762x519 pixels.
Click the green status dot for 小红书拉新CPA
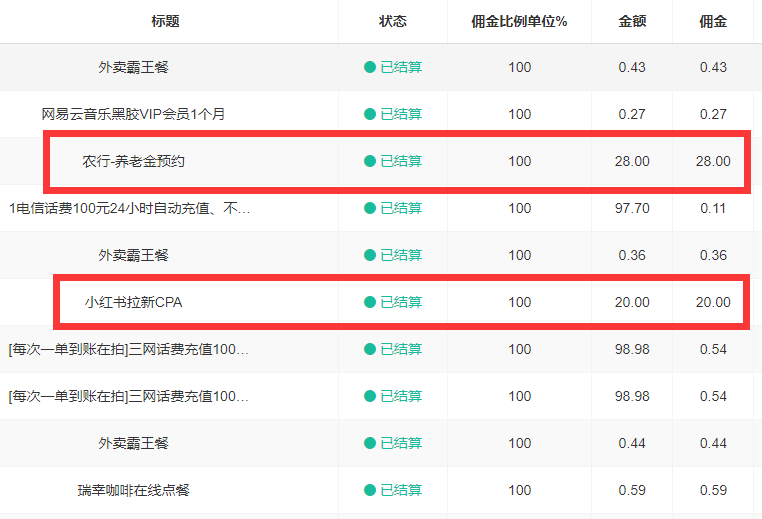[370, 302]
